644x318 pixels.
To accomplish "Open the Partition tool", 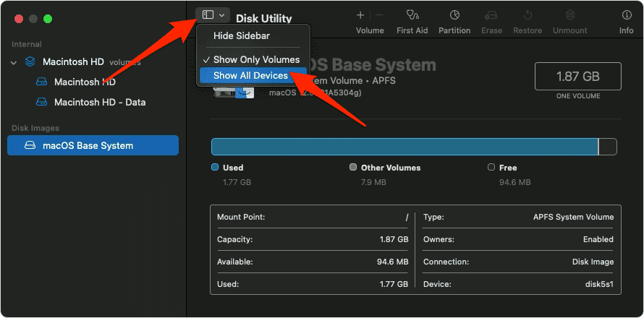I will pos(454,15).
